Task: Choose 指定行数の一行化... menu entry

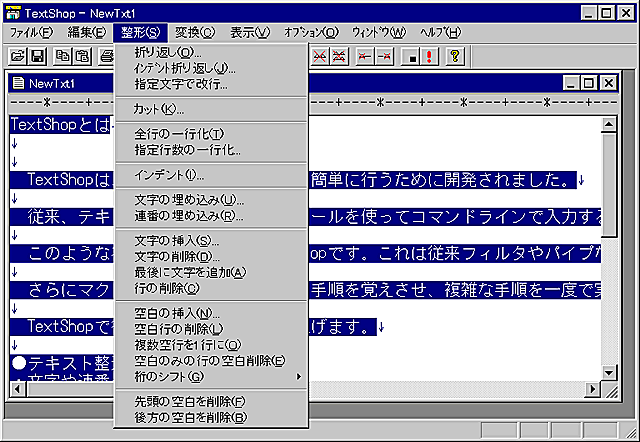Action: pos(211,150)
